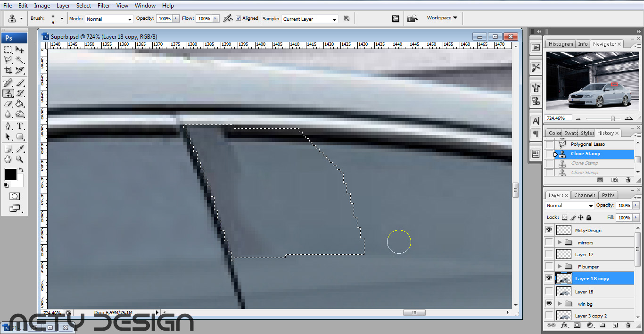Expand the mirrors layer group
Viewport: 644px width, 334px height.
pos(560,242)
